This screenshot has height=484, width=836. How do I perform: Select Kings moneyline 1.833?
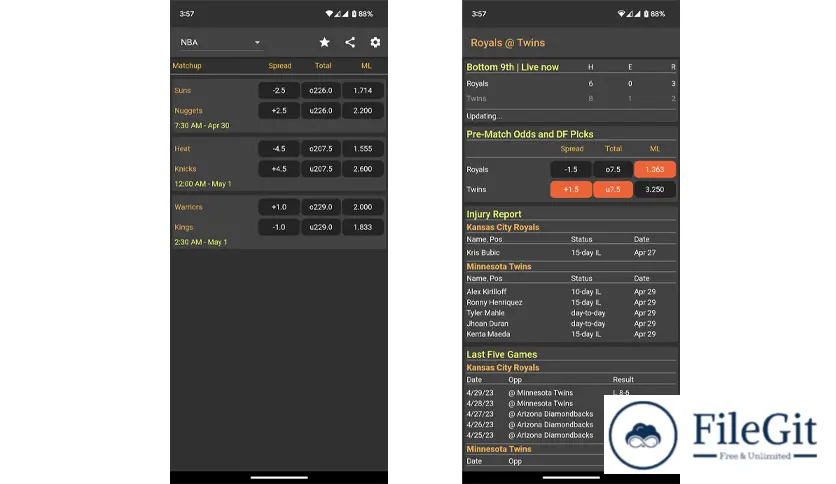click(x=362, y=227)
